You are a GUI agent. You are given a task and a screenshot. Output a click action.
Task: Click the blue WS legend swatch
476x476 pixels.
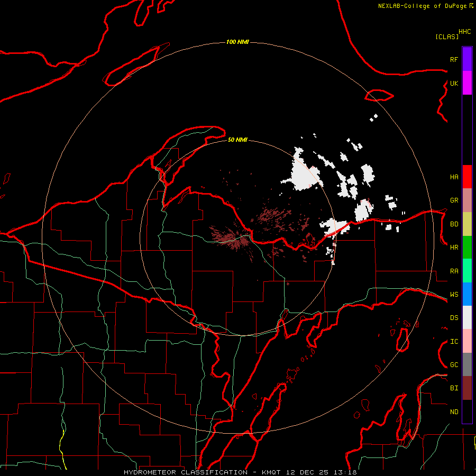point(467,294)
